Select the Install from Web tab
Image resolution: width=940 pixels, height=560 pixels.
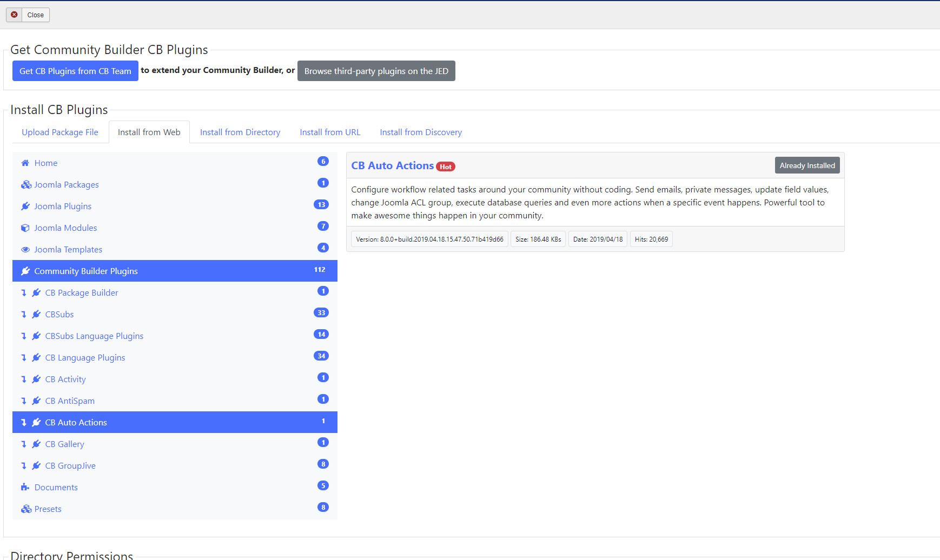[149, 132]
